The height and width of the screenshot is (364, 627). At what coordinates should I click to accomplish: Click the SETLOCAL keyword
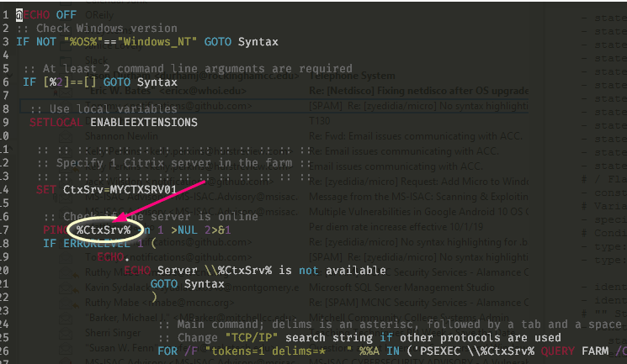56,122
